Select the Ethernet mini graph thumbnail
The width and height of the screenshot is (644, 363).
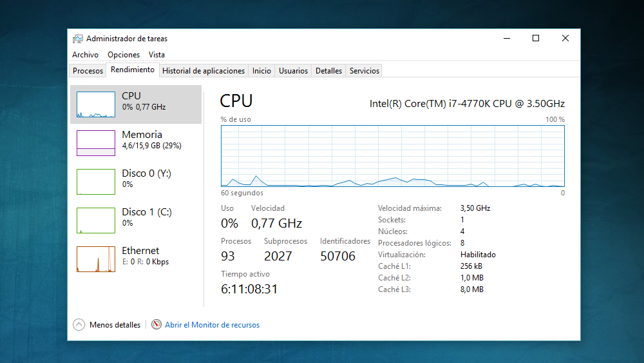[96, 259]
